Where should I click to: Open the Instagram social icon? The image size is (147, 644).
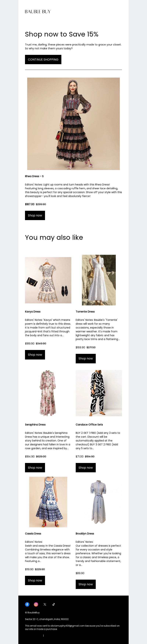36,604
